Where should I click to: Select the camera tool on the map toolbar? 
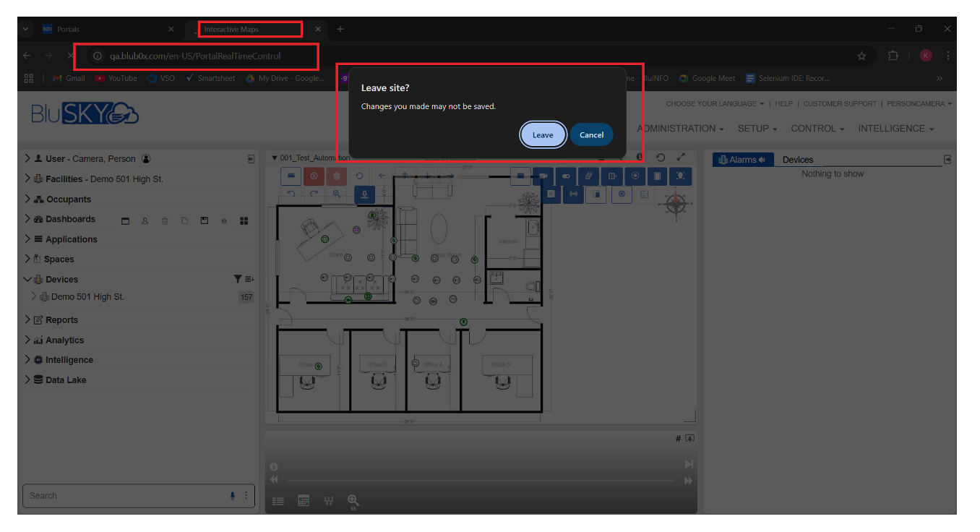tap(543, 176)
